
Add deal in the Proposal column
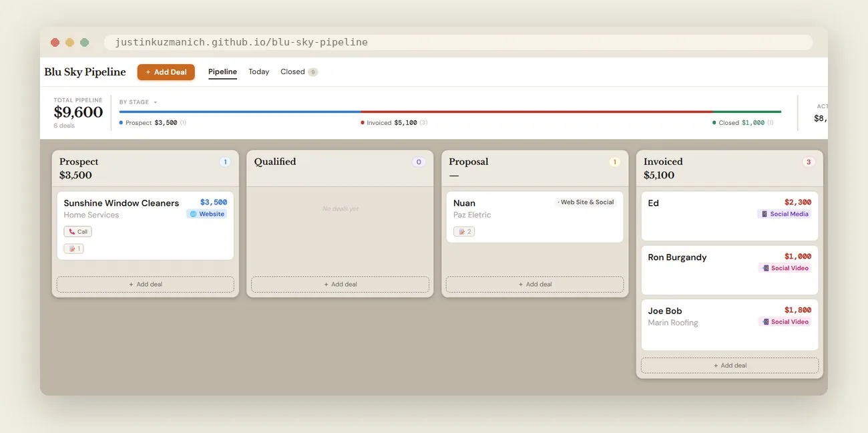click(535, 284)
